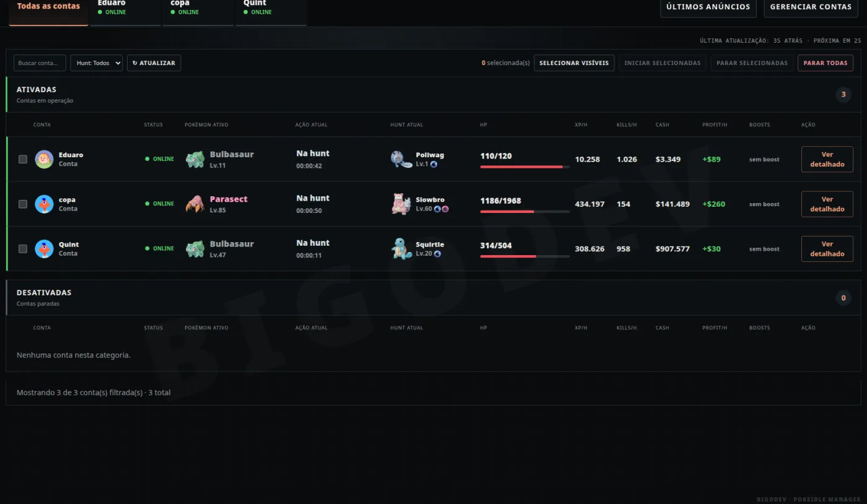The image size is (867, 504).
Task: Open Últimos Anúncios
Action: [x=708, y=7]
